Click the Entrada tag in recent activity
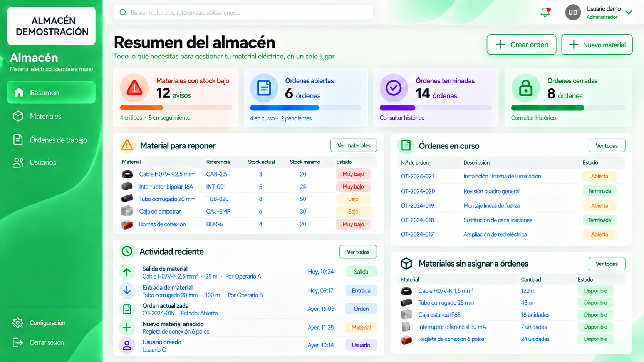Viewport: 644px width, 362px height. coord(361,290)
